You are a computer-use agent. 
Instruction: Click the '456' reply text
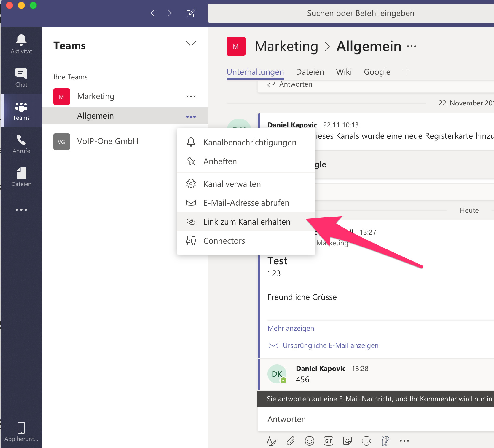pyautogui.click(x=302, y=380)
